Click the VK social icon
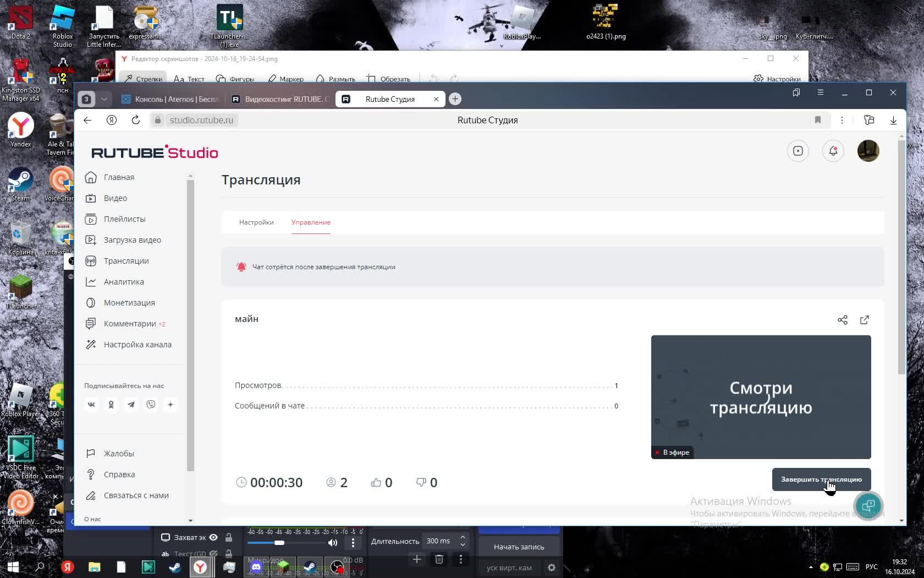Viewport: 924px width, 578px height. click(x=91, y=405)
